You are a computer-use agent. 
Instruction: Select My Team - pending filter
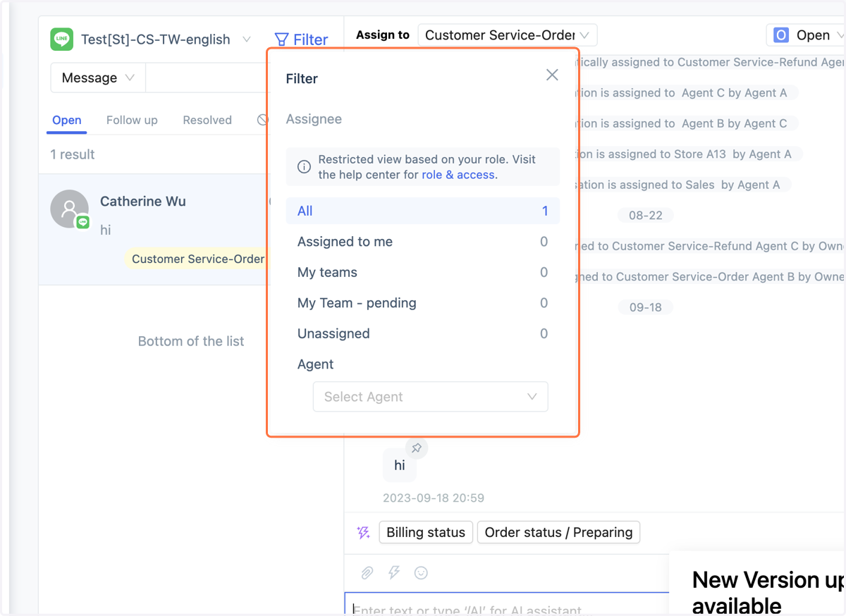(x=423, y=303)
